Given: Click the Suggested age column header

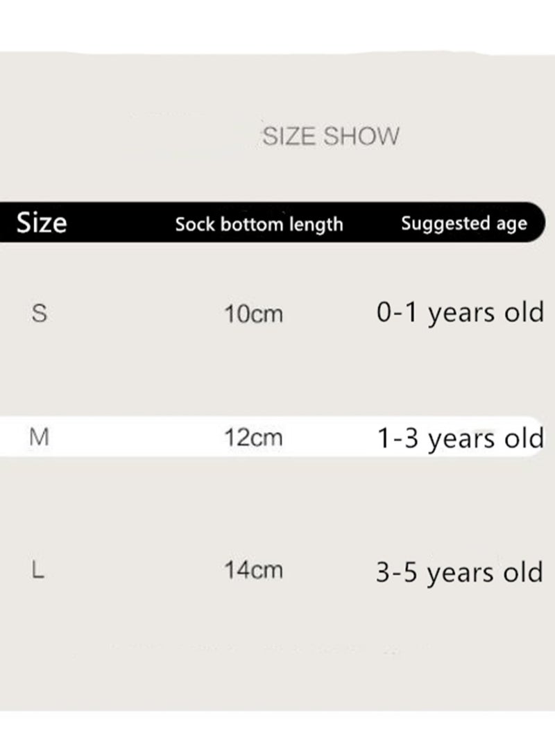Looking at the screenshot, I should coord(464,223).
